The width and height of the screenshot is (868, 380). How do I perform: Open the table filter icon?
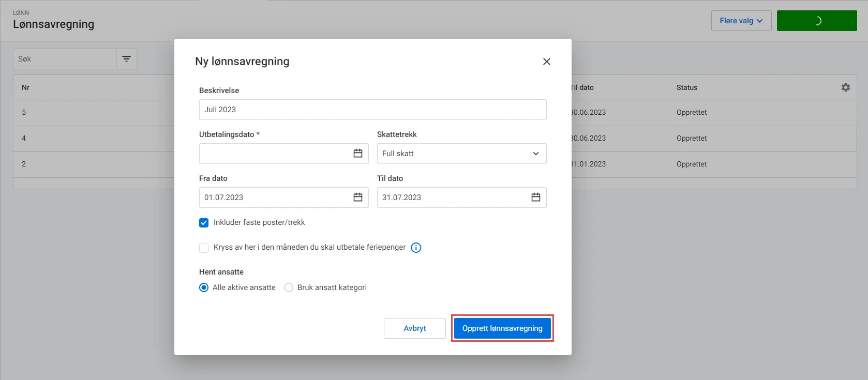126,59
